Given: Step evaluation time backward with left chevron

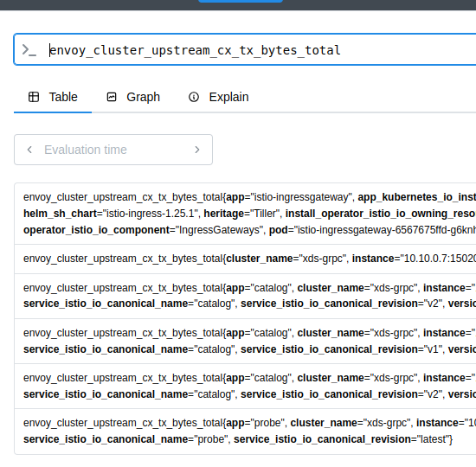Looking at the screenshot, I should pyautogui.click(x=29, y=150).
